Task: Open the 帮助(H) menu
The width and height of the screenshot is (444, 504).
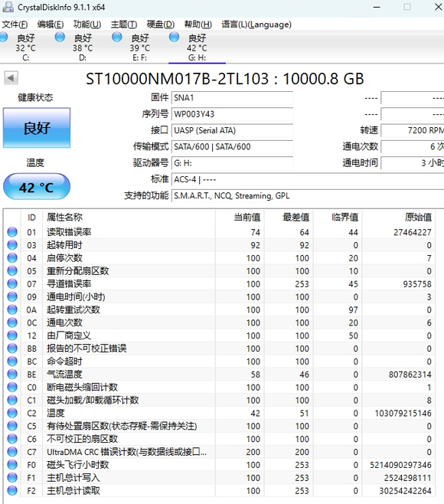Action: tap(198, 25)
